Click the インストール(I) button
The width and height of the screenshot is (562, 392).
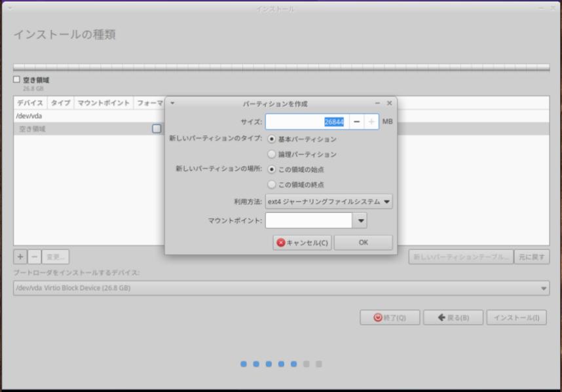pos(517,317)
